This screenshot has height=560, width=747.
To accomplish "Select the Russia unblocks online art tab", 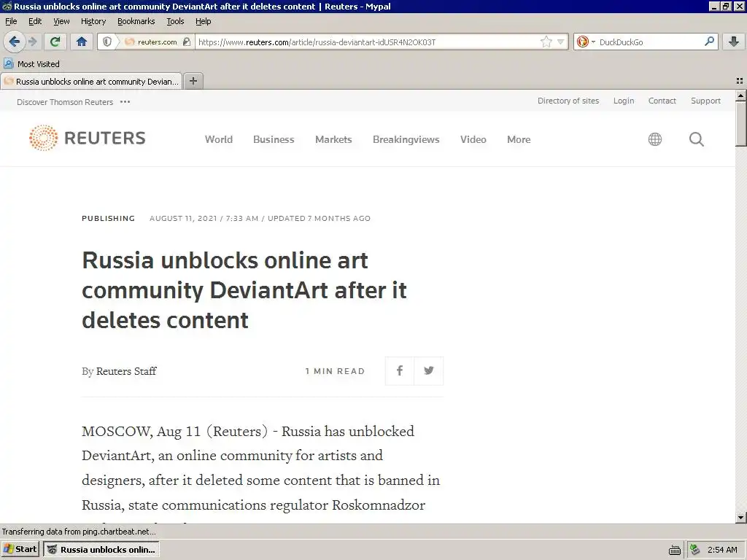I will tap(91, 82).
